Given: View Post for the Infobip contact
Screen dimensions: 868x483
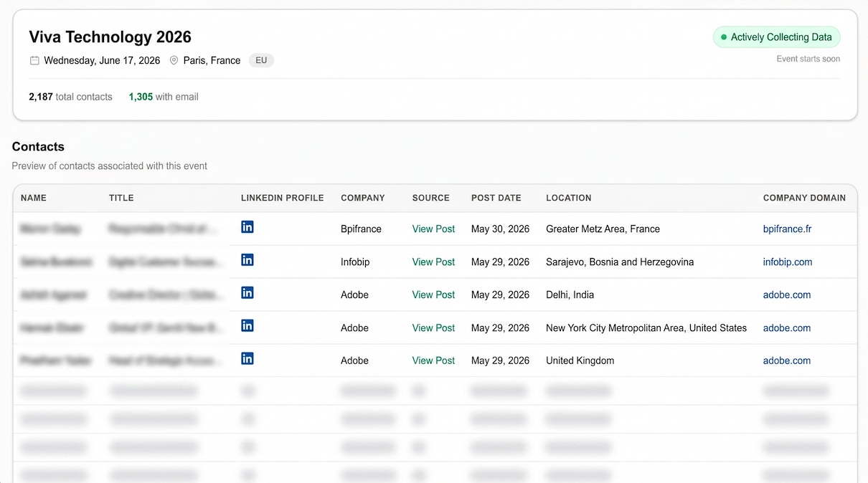Looking at the screenshot, I should coord(433,262).
